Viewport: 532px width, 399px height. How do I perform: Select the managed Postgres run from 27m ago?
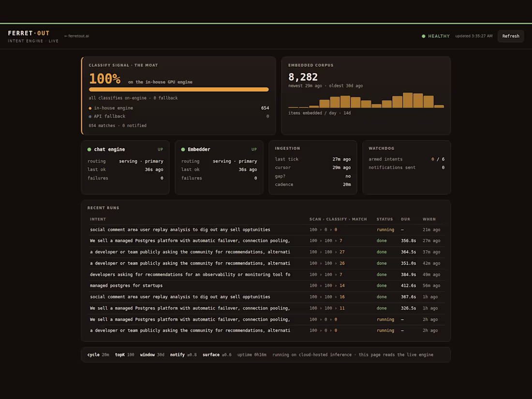pos(266,241)
